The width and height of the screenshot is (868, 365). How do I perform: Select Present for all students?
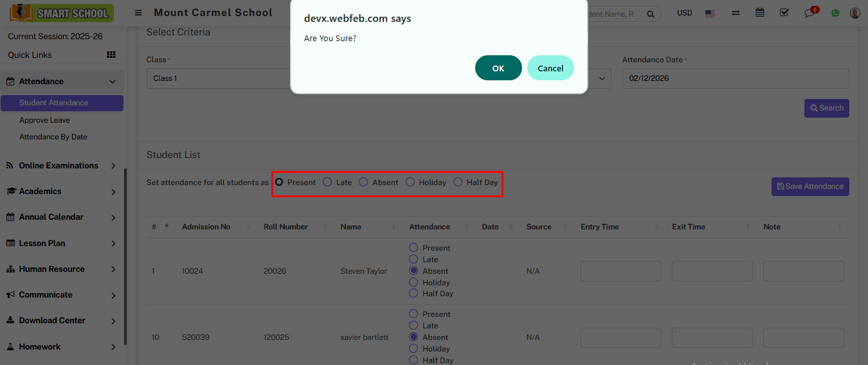[x=280, y=182]
